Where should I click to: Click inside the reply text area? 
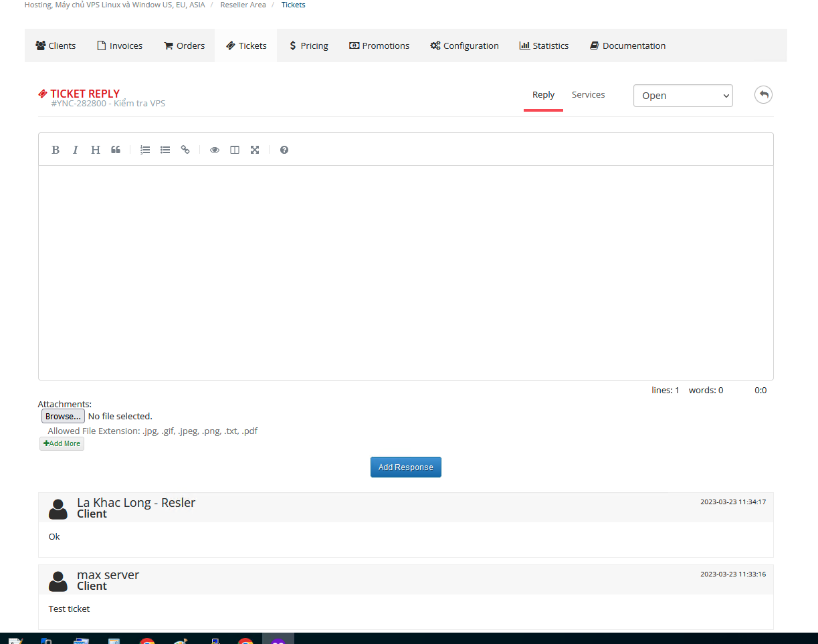pyautogui.click(x=405, y=272)
